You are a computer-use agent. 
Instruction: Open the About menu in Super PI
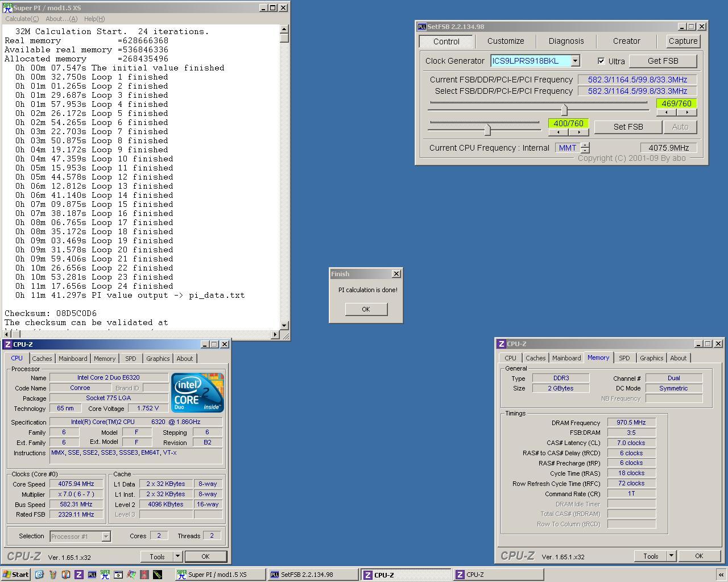coord(61,19)
